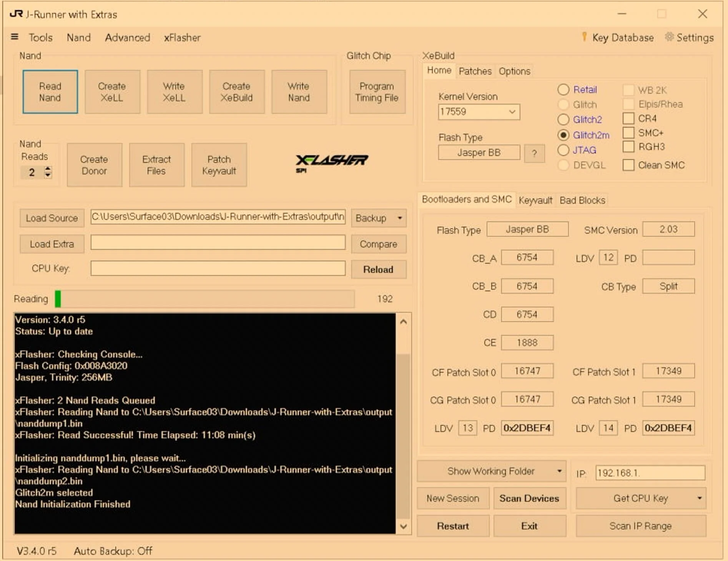Viewport: 728px width, 561px height.
Task: Click the Scan IP Range button
Action: click(x=640, y=526)
